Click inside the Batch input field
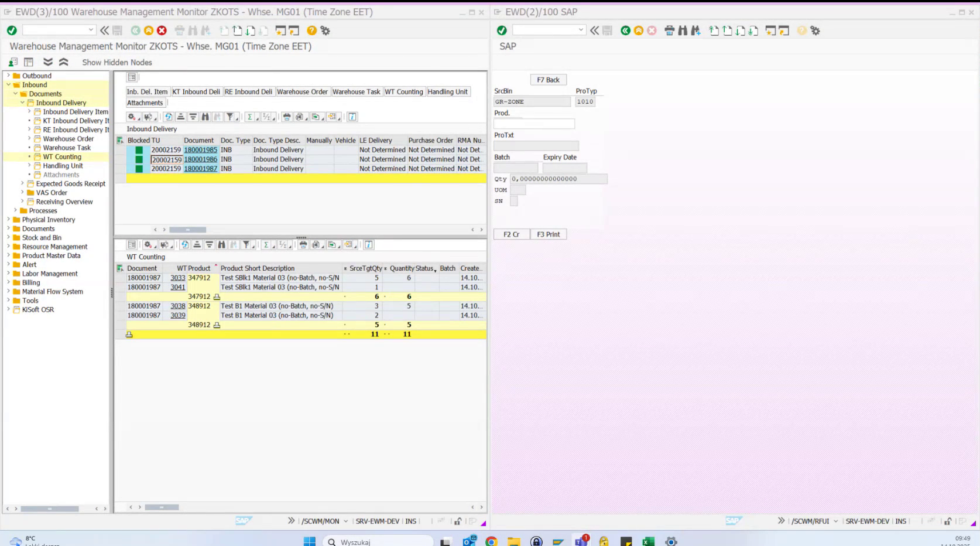This screenshot has width=980, height=546. point(517,168)
